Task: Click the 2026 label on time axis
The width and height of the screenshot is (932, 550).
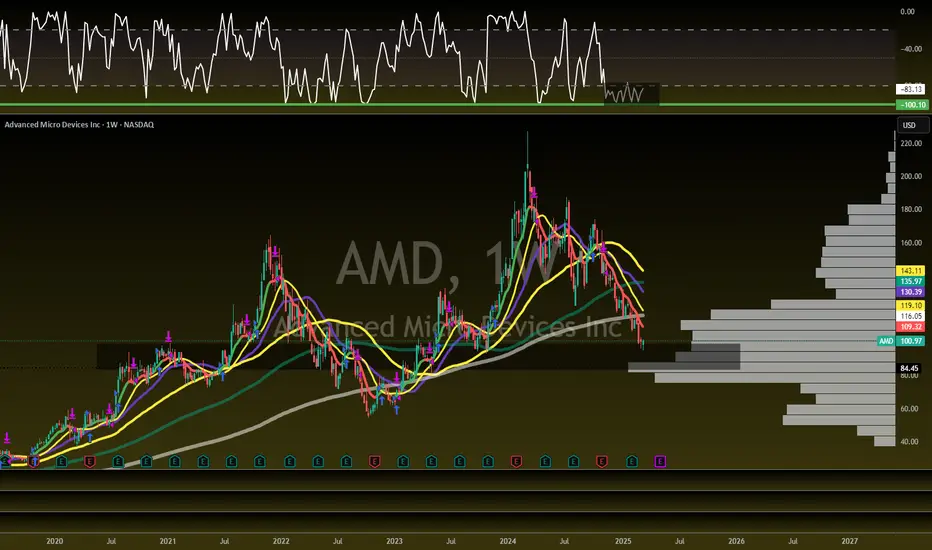Action: pyautogui.click(x=736, y=541)
